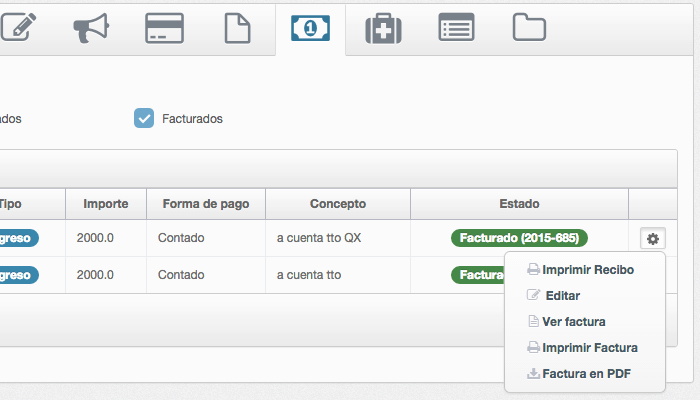This screenshot has width=700, height=400.
Task: Click the Facturado (2015-685) status badge
Action: click(519, 238)
